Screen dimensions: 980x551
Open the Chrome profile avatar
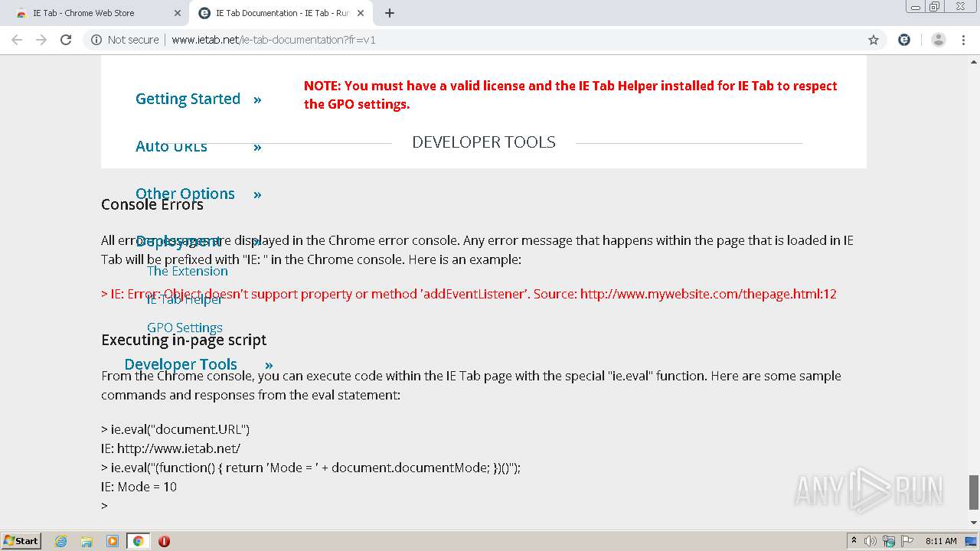(938, 40)
